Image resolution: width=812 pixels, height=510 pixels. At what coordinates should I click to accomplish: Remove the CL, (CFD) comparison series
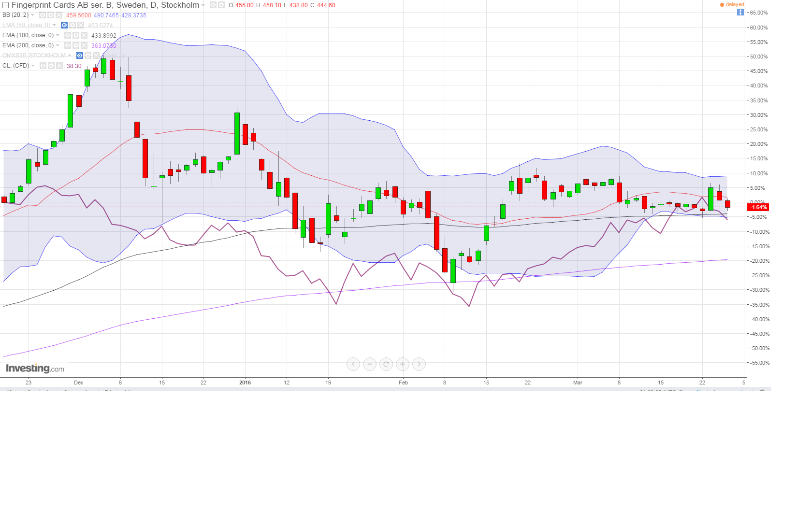(59, 66)
